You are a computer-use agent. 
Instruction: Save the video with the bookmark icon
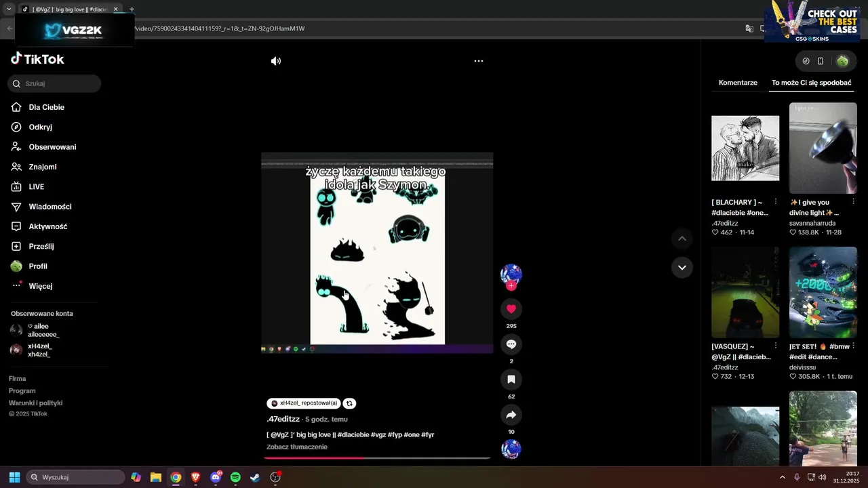tap(511, 380)
